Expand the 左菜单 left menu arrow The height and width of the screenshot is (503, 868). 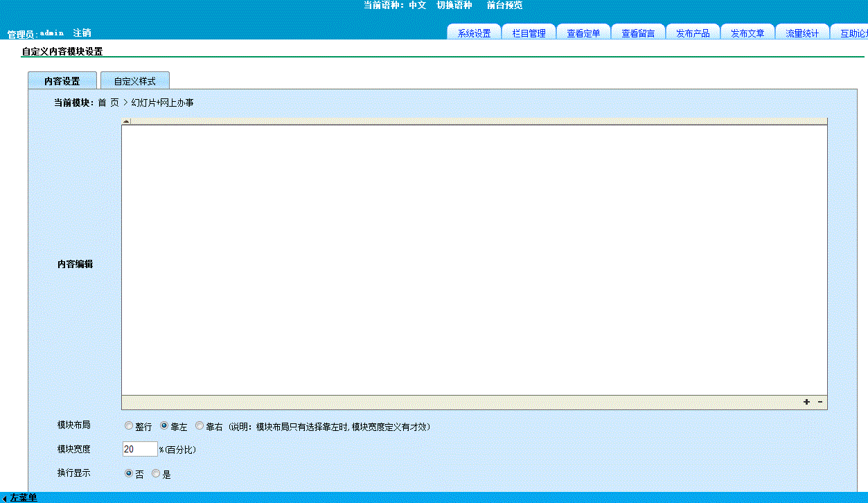(x=5, y=498)
